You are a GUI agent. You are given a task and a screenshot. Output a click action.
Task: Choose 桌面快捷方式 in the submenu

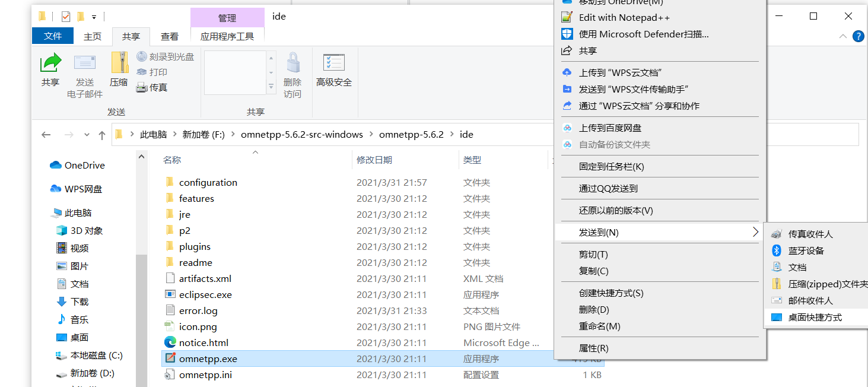[x=816, y=318]
